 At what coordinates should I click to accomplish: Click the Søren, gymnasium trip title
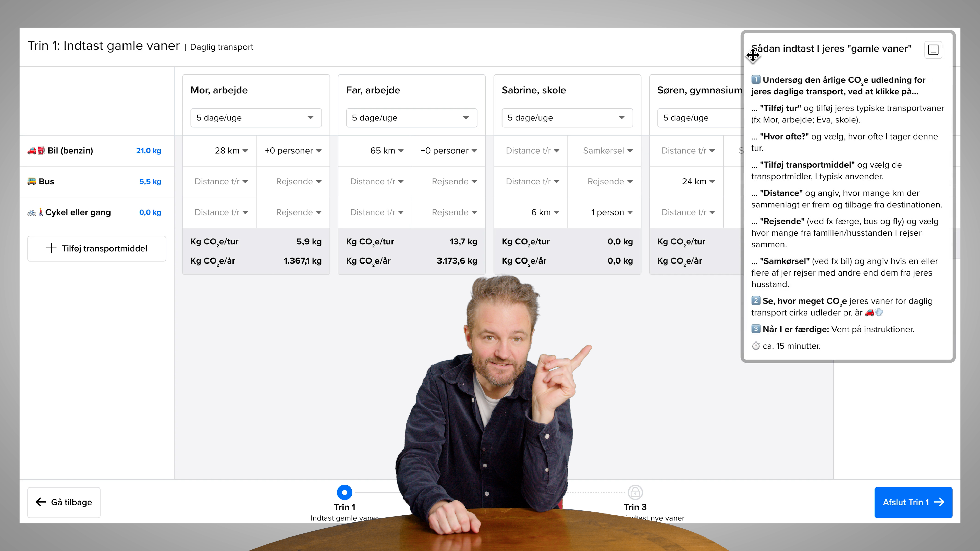click(700, 90)
